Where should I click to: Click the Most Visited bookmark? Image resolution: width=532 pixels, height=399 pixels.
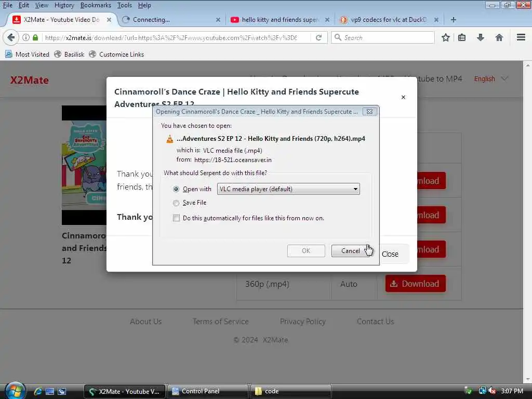click(x=27, y=54)
